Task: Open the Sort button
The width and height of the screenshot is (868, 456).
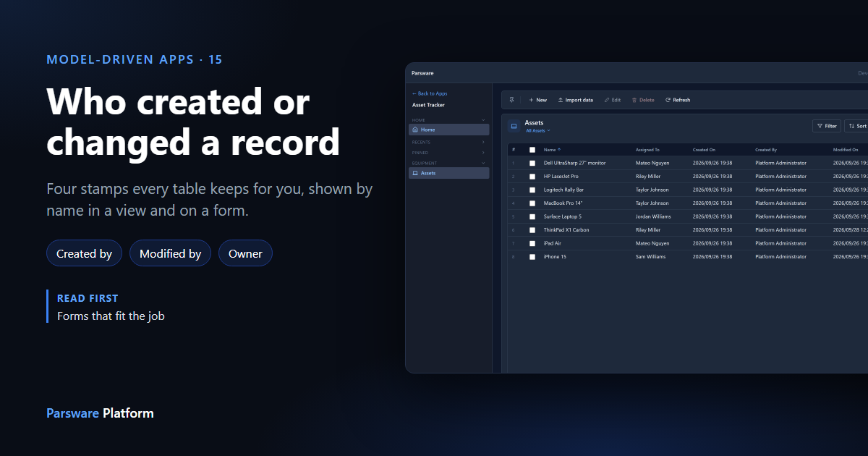Action: [858, 126]
